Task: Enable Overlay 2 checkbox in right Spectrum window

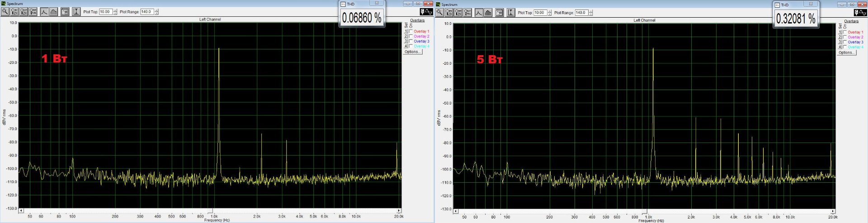Action: 844,37
